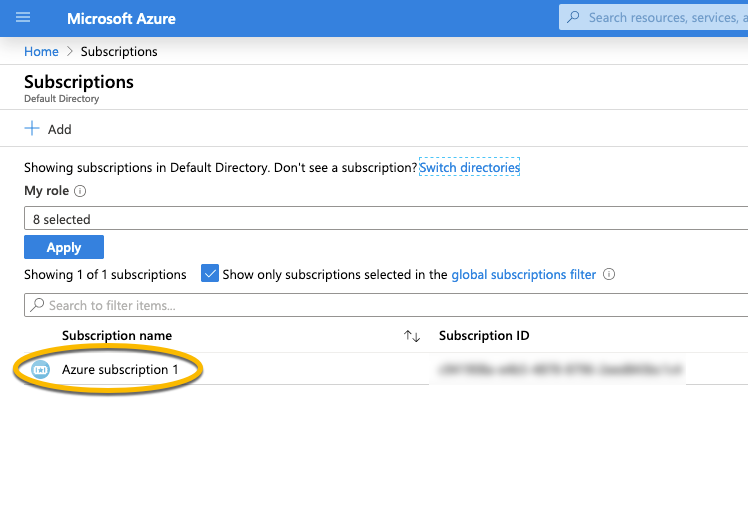Image resolution: width=748 pixels, height=517 pixels.
Task: Click the blurred subscription ID value
Action: (x=561, y=369)
